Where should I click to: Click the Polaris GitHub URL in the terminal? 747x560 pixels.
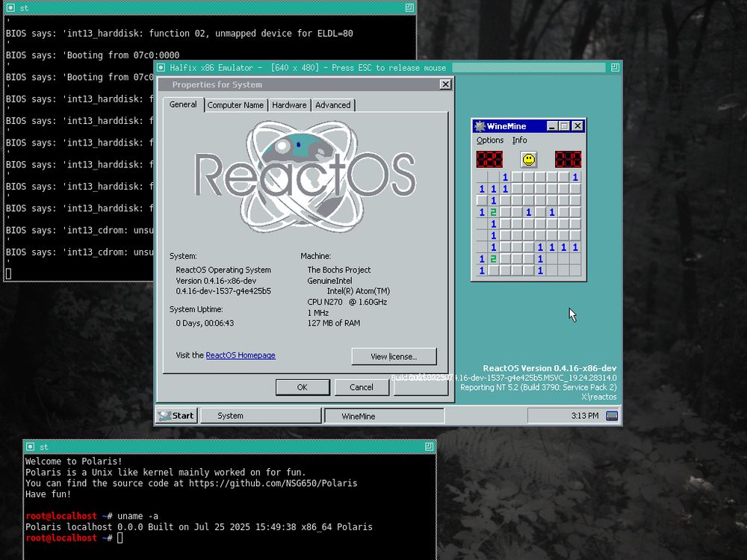273,483
